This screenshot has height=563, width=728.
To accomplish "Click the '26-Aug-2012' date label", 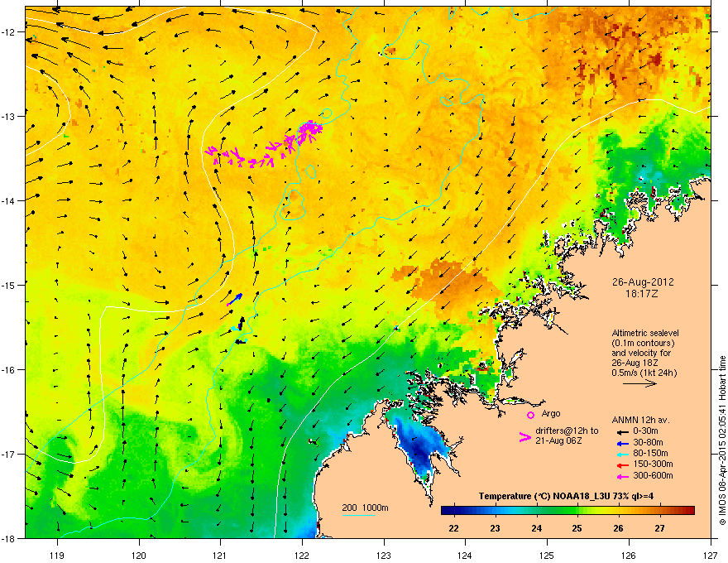I will point(643,282).
